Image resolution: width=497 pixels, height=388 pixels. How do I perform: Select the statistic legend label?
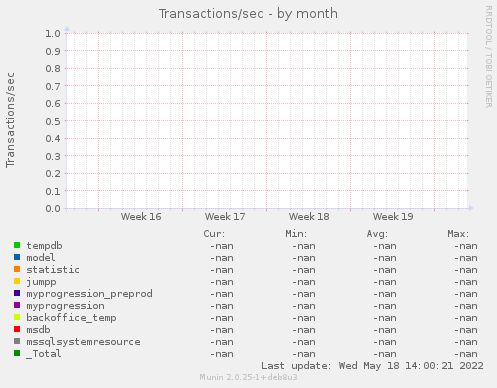(x=53, y=270)
